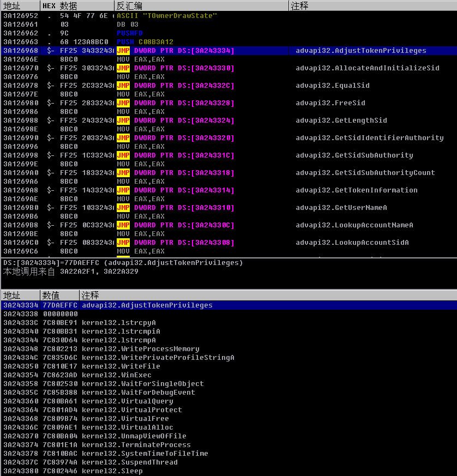Click JMP DWORD PTR DS:[3A243320] instruction

[x=176, y=138]
